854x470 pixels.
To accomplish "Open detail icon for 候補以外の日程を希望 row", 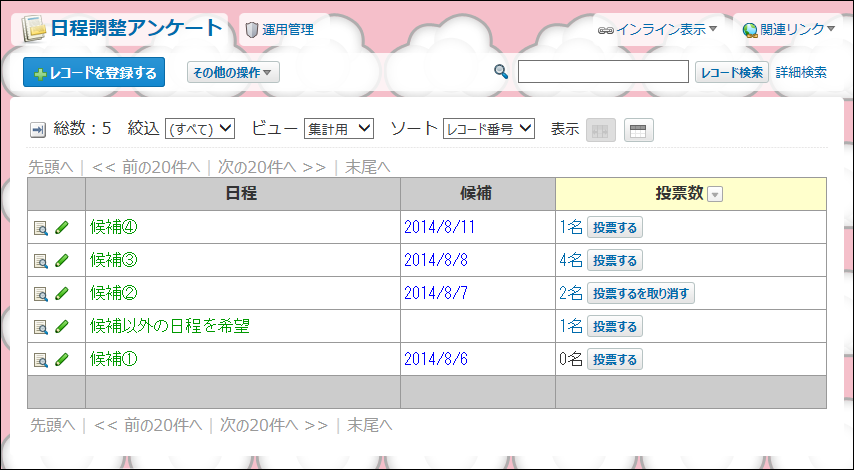I will coord(41,327).
